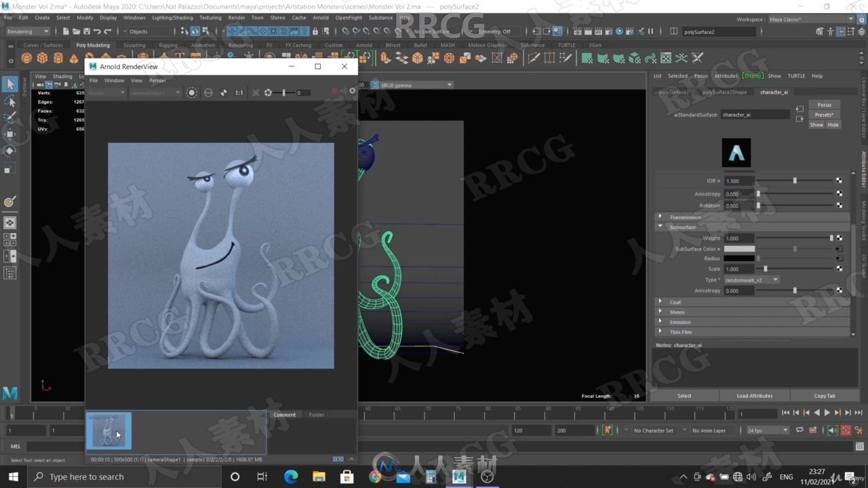
Task: Open the Arnold menu in main menu bar
Action: 320,18
